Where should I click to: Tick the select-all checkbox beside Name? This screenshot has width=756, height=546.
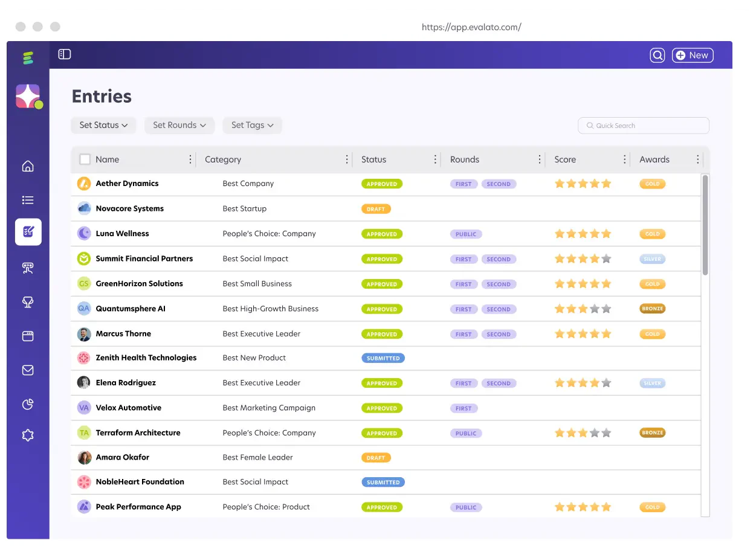coord(85,159)
